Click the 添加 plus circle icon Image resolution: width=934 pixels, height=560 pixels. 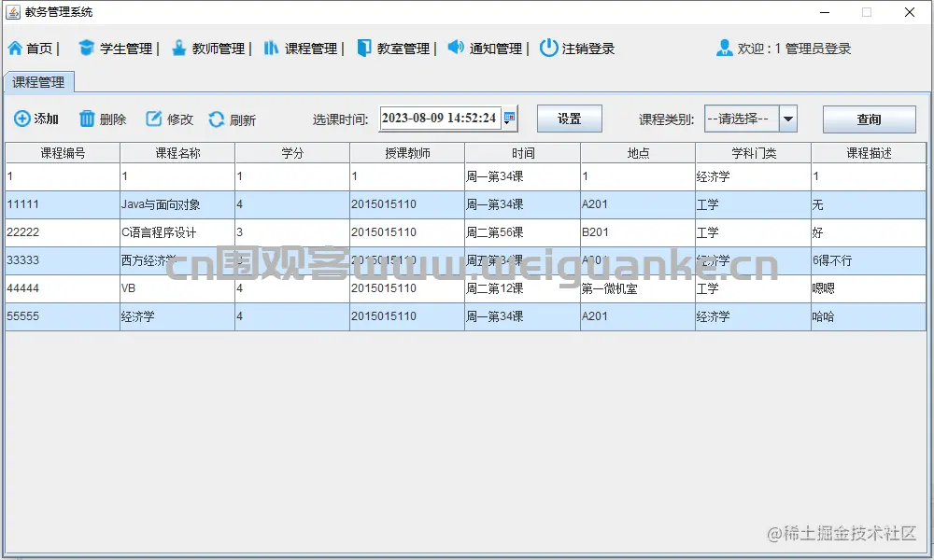point(22,119)
